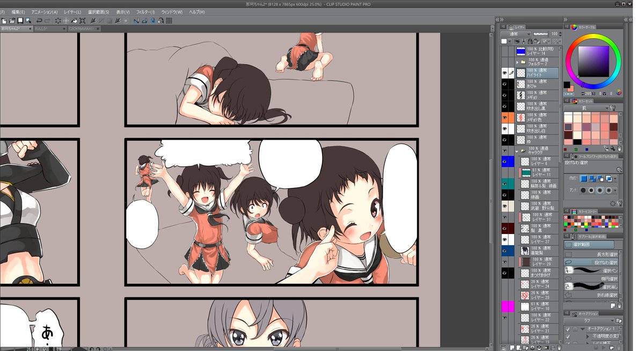This screenshot has width=644, height=351.
Task: Toggle the Snap to special ruler icon
Action: coord(144,20)
